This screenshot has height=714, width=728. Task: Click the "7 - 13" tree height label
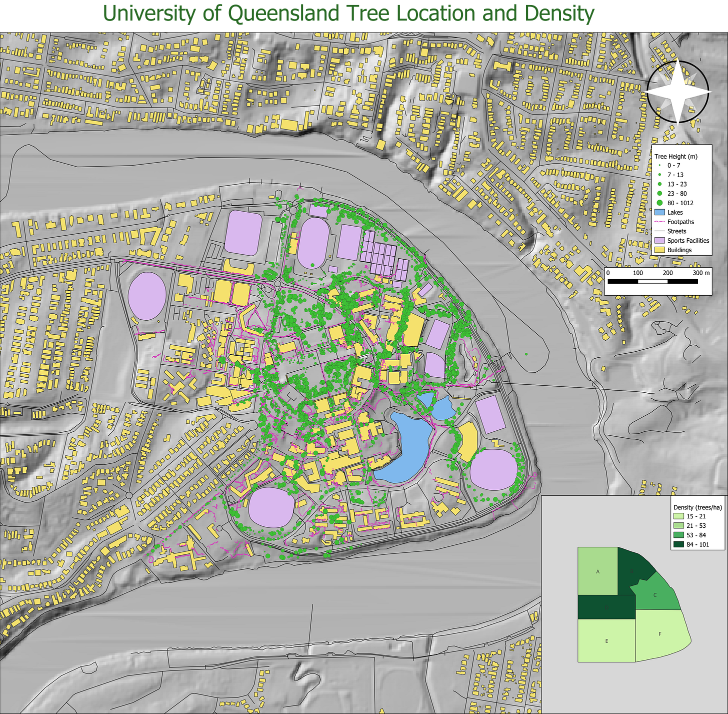click(675, 175)
